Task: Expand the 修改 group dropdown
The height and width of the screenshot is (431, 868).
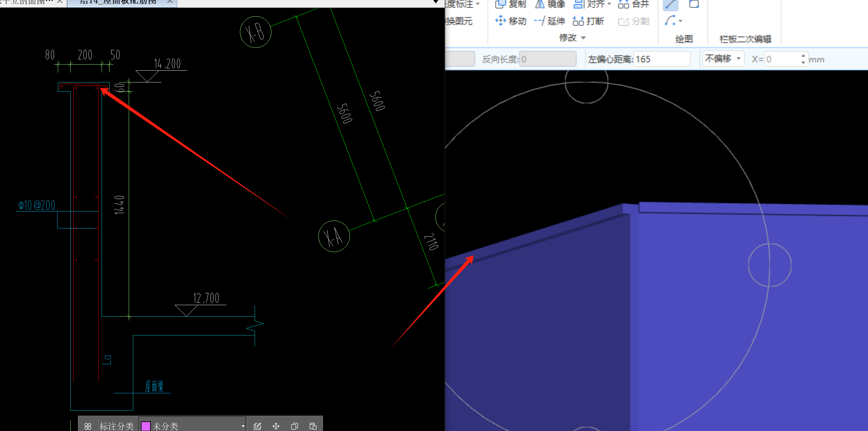Action: tap(583, 38)
